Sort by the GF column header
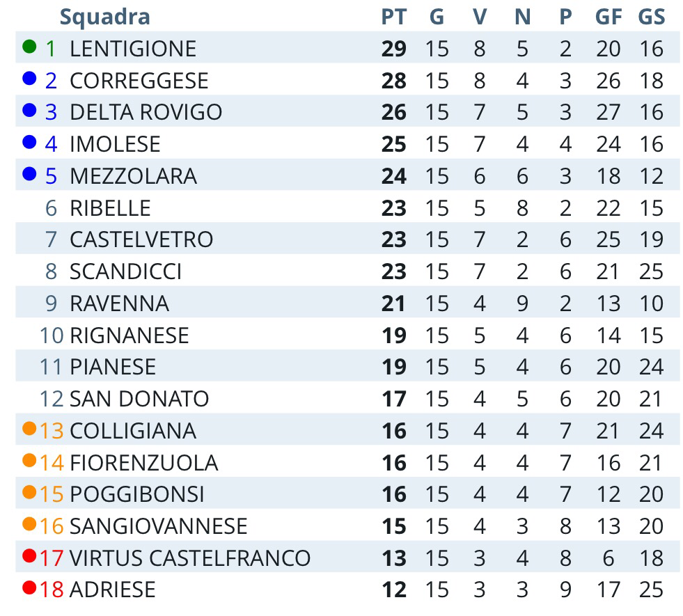The width and height of the screenshot is (683, 616). tap(608, 17)
